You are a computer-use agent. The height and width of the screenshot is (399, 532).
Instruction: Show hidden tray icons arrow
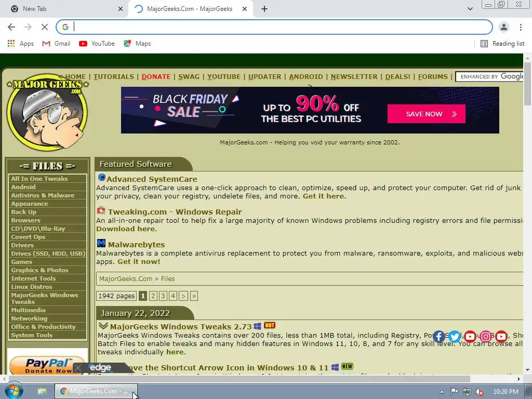[442, 392]
